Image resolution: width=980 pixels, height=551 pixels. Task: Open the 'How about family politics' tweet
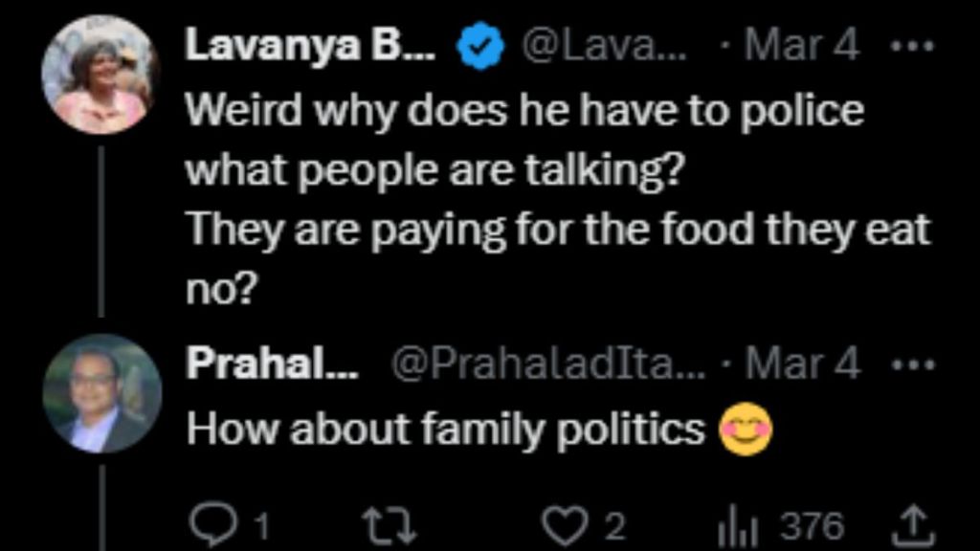[x=445, y=430]
